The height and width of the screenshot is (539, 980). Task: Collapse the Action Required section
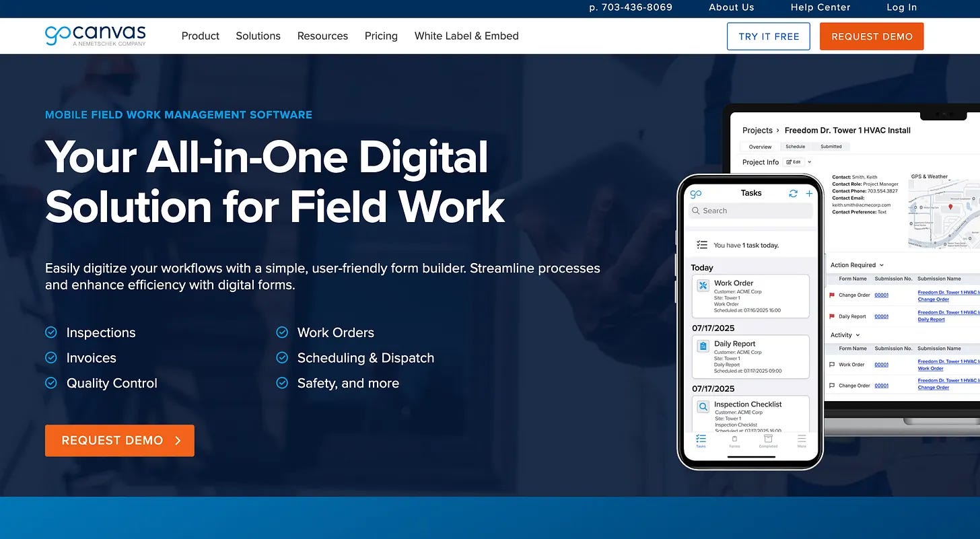click(x=882, y=265)
